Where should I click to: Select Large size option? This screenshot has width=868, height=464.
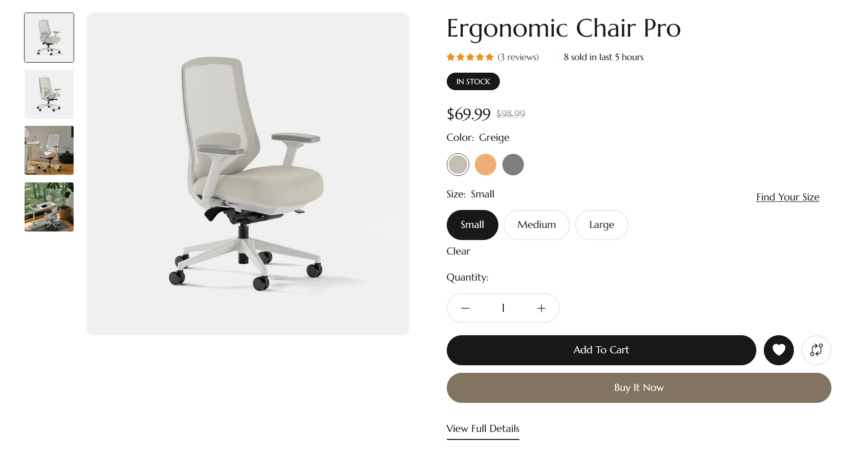[x=601, y=225]
